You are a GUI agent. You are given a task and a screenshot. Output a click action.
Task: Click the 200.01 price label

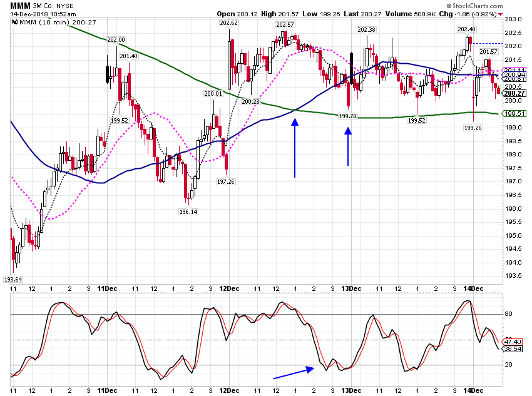click(213, 94)
